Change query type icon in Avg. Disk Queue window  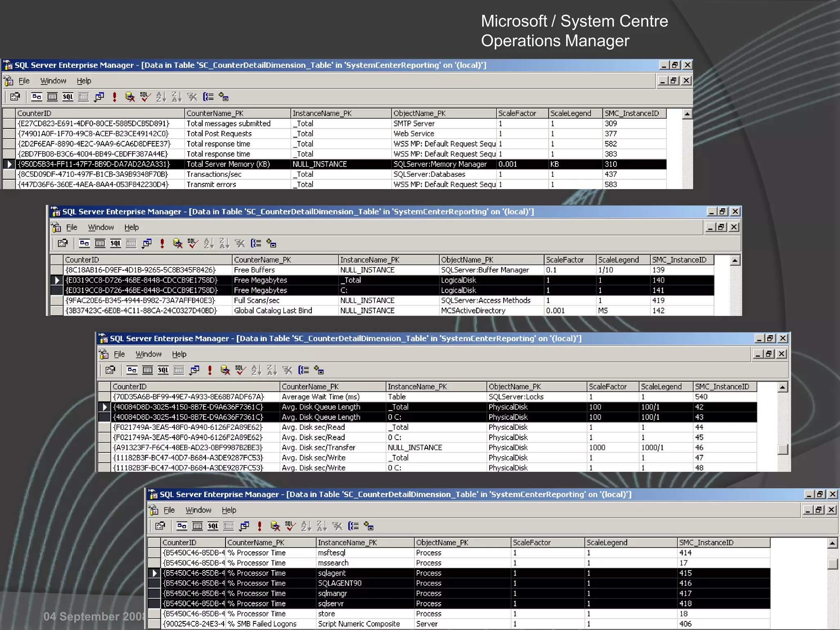coord(194,370)
